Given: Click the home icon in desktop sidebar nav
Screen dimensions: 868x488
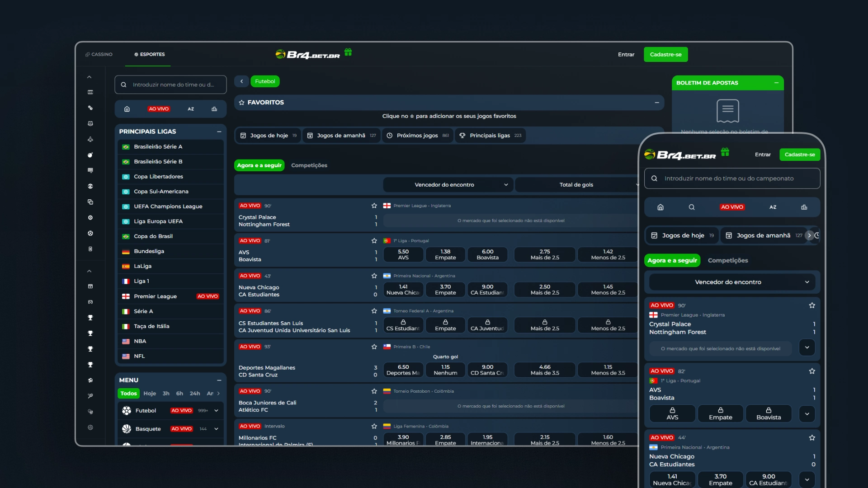Looking at the screenshot, I should click(x=127, y=109).
